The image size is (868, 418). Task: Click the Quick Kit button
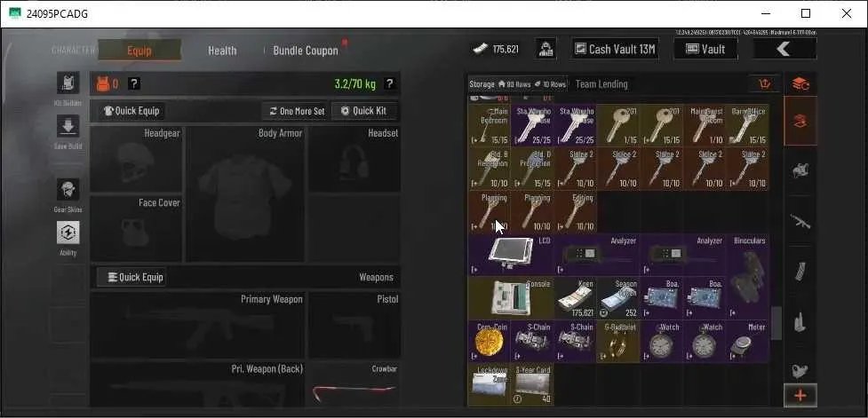coord(363,111)
